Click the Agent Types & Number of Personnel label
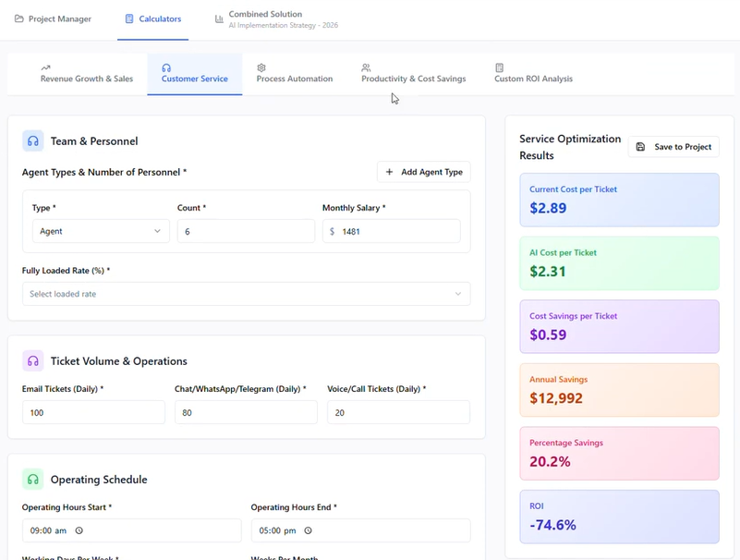 pyautogui.click(x=104, y=173)
